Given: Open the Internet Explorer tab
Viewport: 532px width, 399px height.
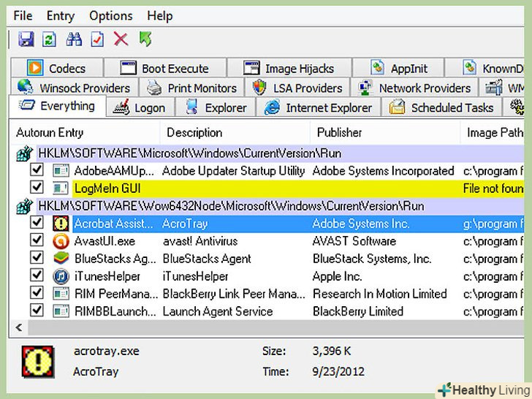Looking at the screenshot, I should click(x=319, y=107).
